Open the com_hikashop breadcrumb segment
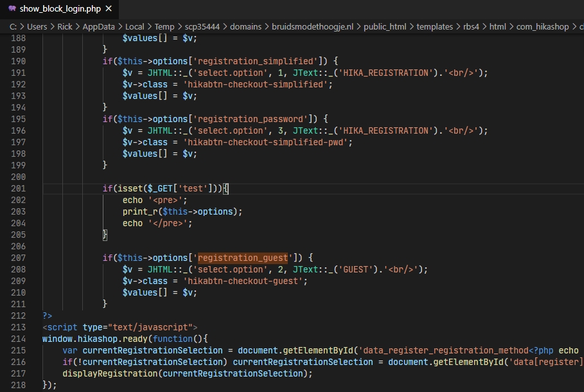 pyautogui.click(x=542, y=27)
